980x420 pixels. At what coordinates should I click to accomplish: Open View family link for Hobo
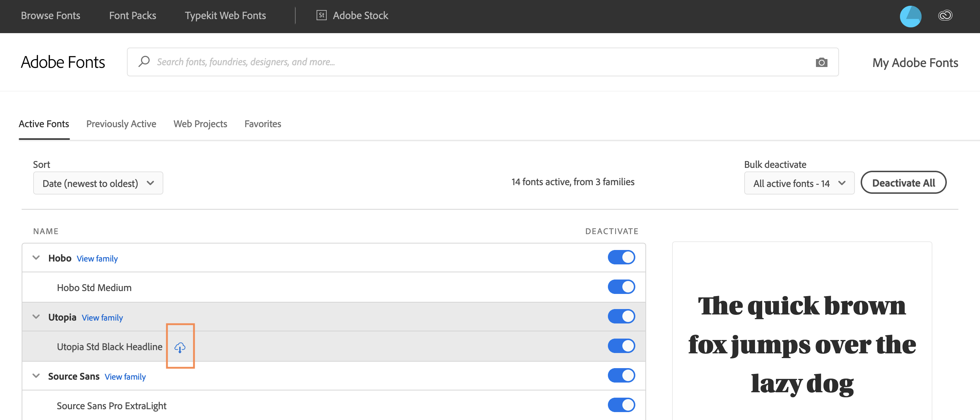tap(97, 259)
